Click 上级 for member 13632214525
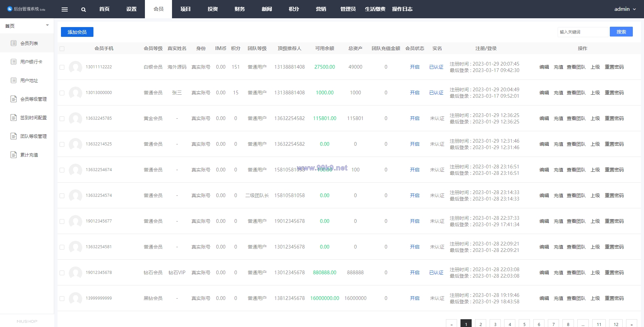This screenshot has width=644, height=327. pyautogui.click(x=595, y=144)
